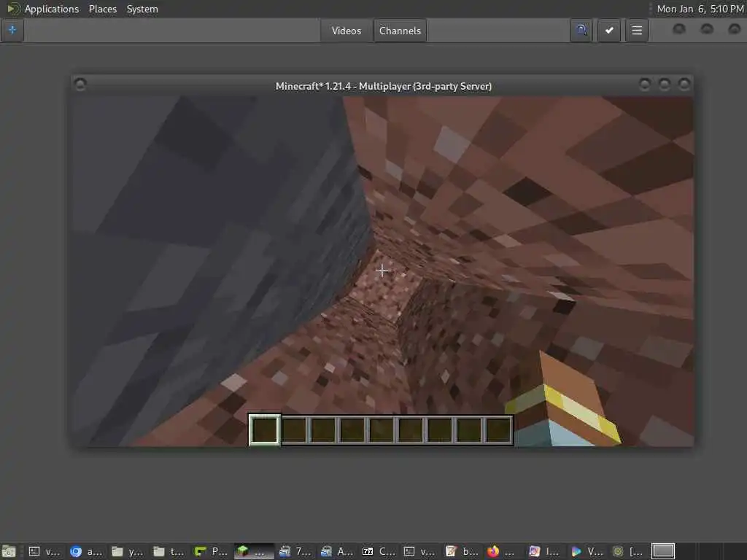The image size is (747, 560).
Task: Open the taskbar item labeled A...
Action: 337,551
